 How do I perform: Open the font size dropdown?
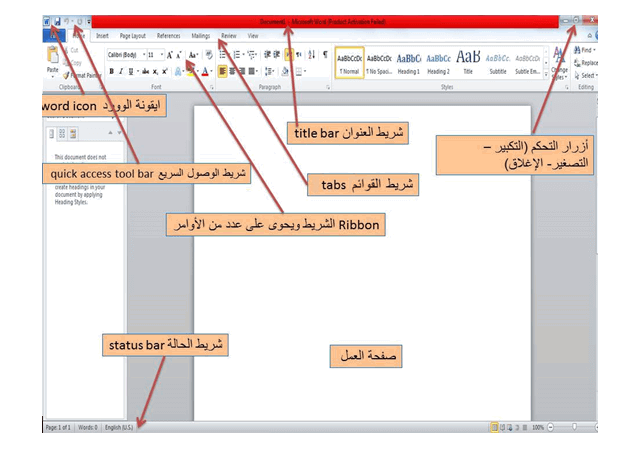[x=152, y=54]
